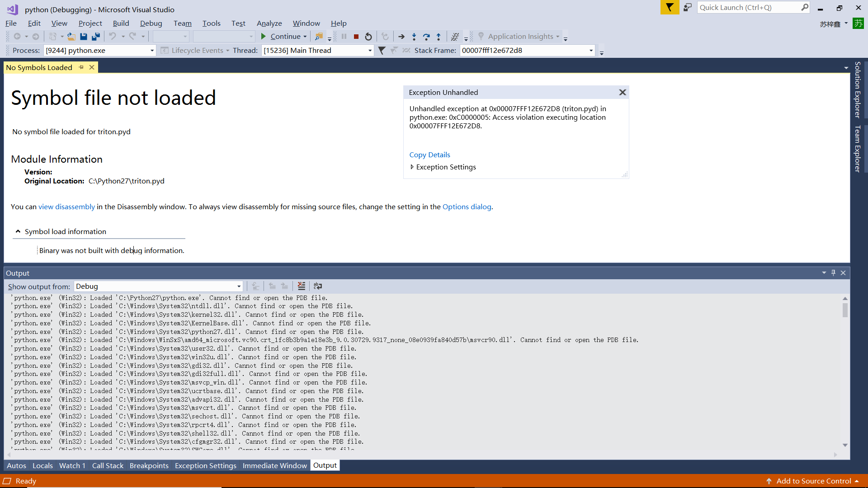Open disassembly via view disassembly link
This screenshot has width=868, height=488.
[66, 206]
